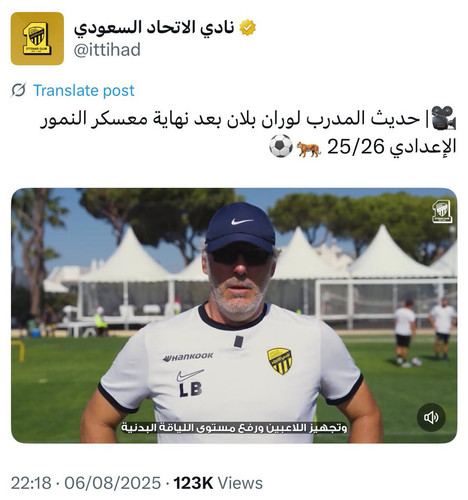This screenshot has height=500, width=468.
Task: Click the soccer ball emoji
Action: pyautogui.click(x=281, y=146)
